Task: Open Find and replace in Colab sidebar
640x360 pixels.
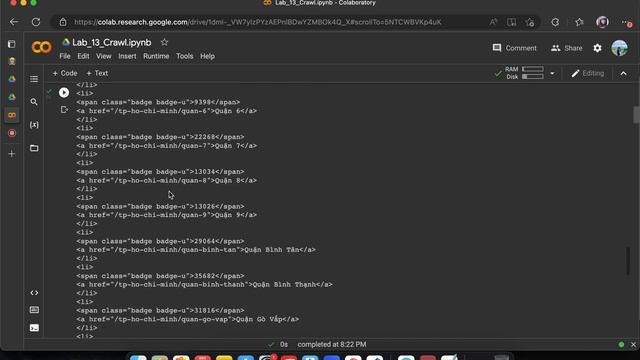Action: [x=34, y=102]
